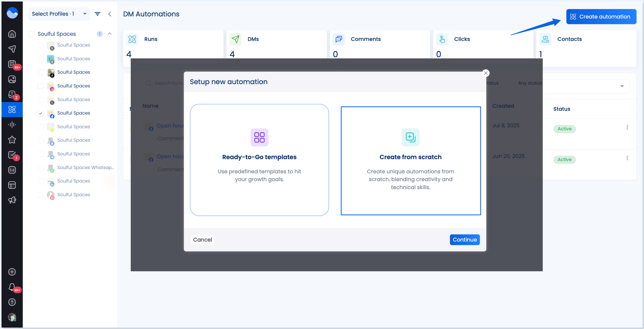Viewport: 644px width, 329px height.
Task: Click the Created column header
Action: click(x=503, y=106)
